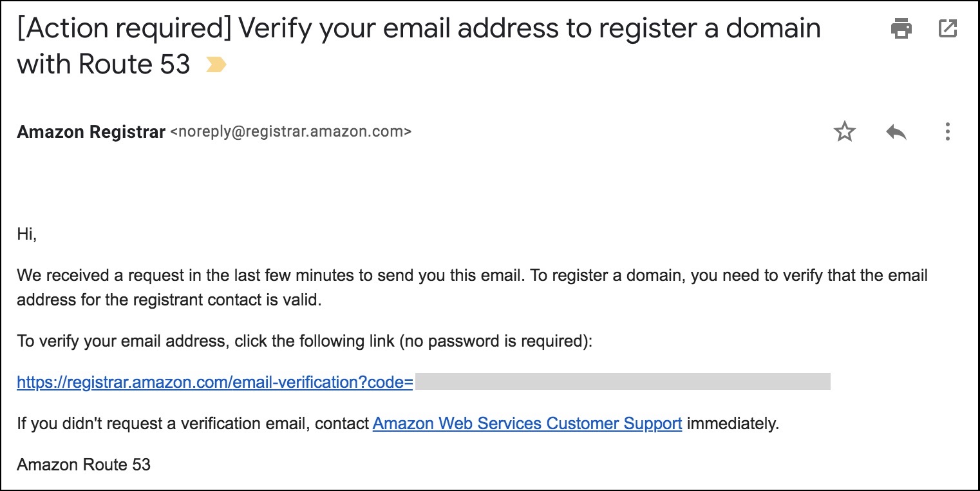Click the grayed-out verification code area
Image resolution: width=980 pixels, height=491 pixels.
(623, 381)
